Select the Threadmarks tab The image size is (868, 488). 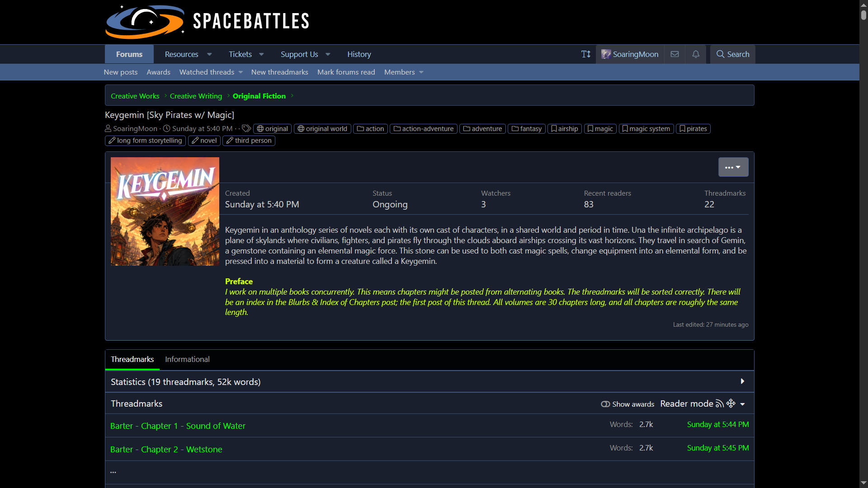132,359
